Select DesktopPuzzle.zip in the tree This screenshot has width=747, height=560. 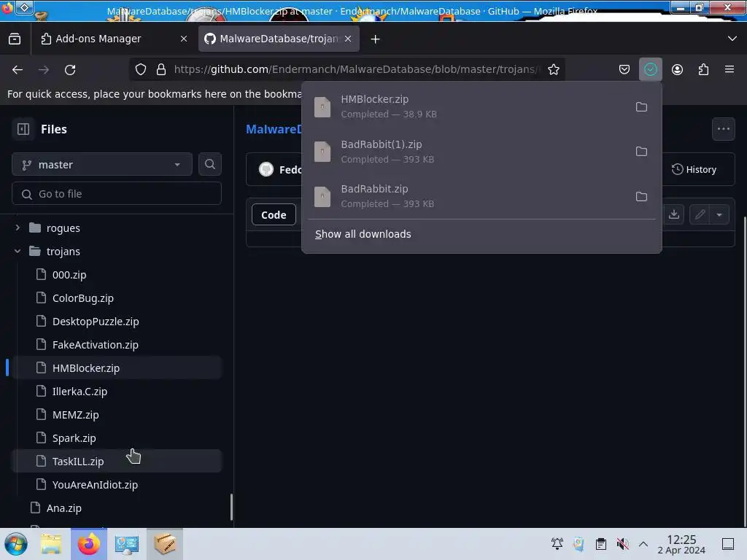click(96, 322)
